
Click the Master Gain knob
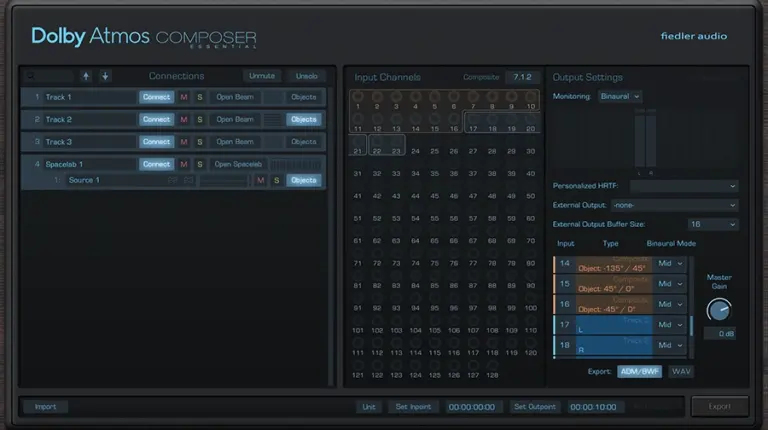719,309
